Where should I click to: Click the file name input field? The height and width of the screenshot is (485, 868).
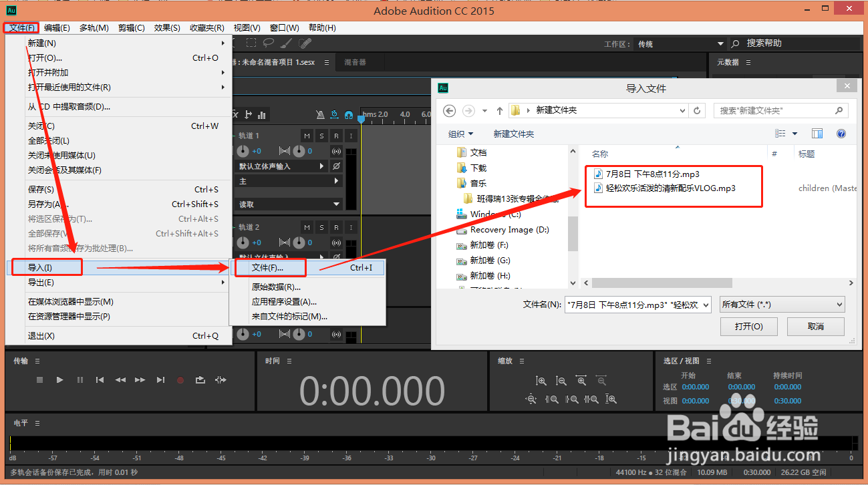click(x=637, y=305)
